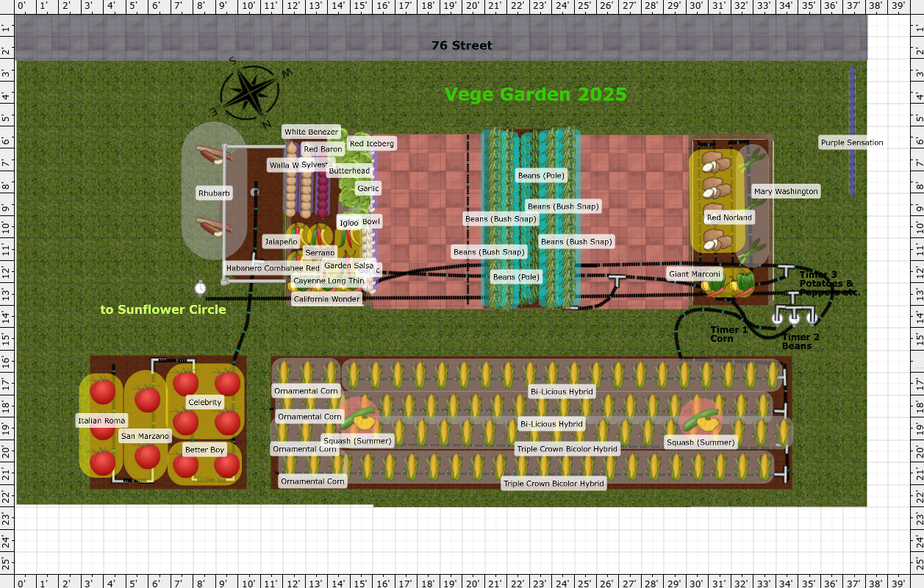The height and width of the screenshot is (588, 924).
Task: Click the San Marzano label
Action: pyautogui.click(x=146, y=436)
